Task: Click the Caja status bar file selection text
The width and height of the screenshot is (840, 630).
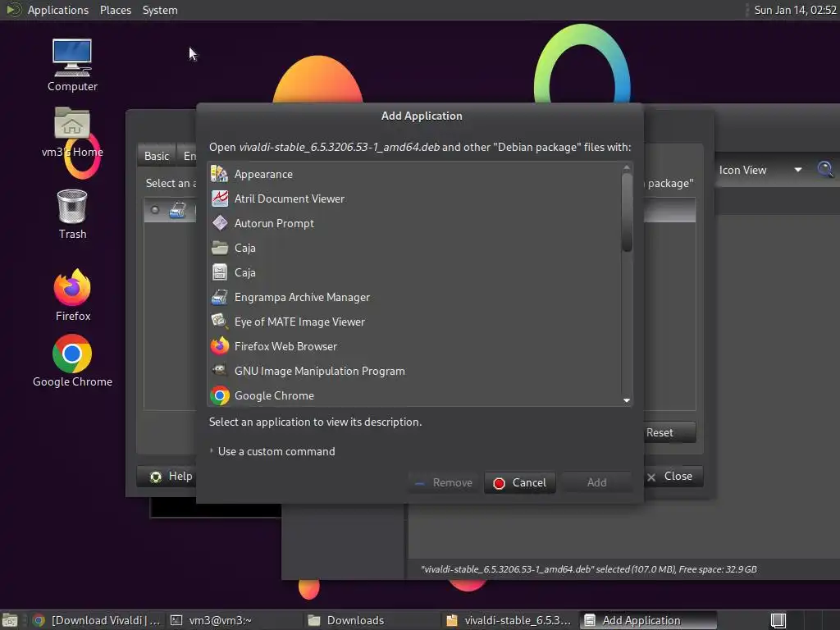Action: 589,569
